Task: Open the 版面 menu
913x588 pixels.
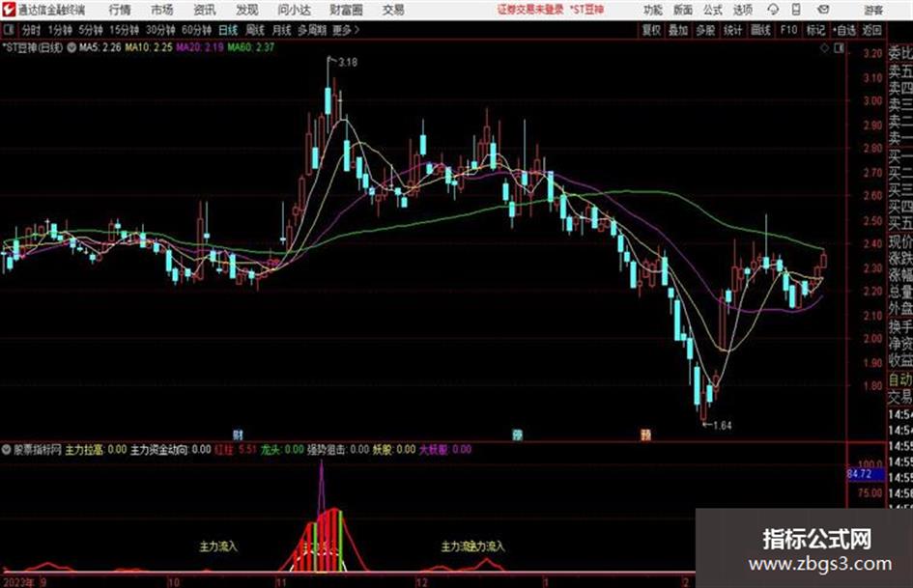Action: pos(683,10)
